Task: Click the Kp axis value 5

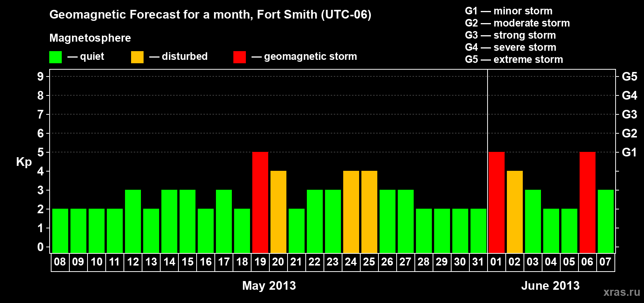Action: [x=41, y=152]
